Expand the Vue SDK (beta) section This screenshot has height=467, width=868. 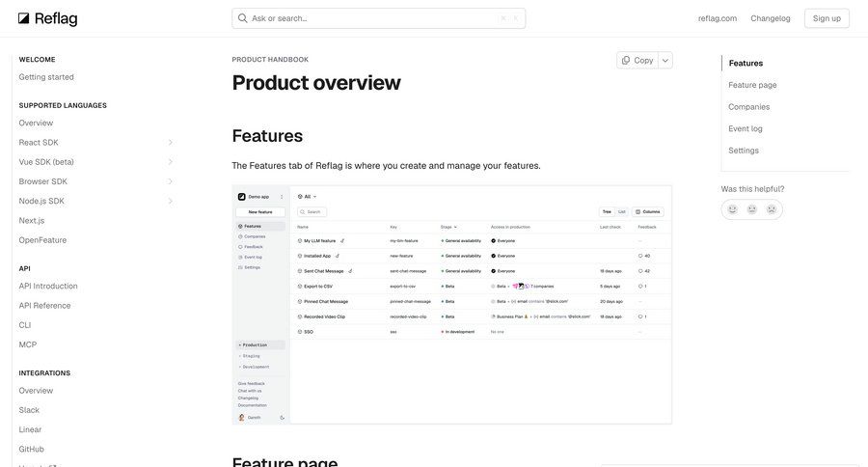170,162
